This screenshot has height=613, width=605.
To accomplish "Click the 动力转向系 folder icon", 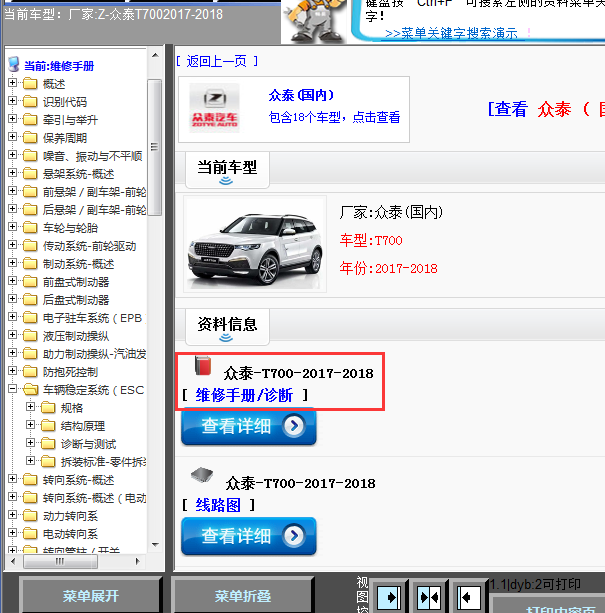I will pos(30,516).
